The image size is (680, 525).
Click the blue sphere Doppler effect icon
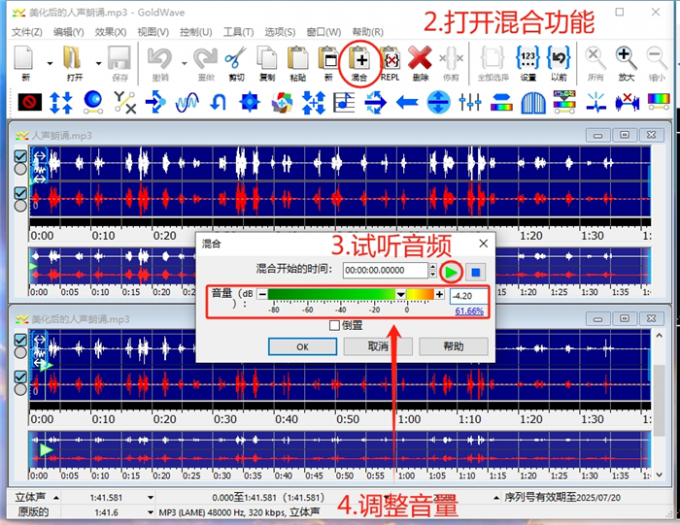pyautogui.click(x=93, y=102)
